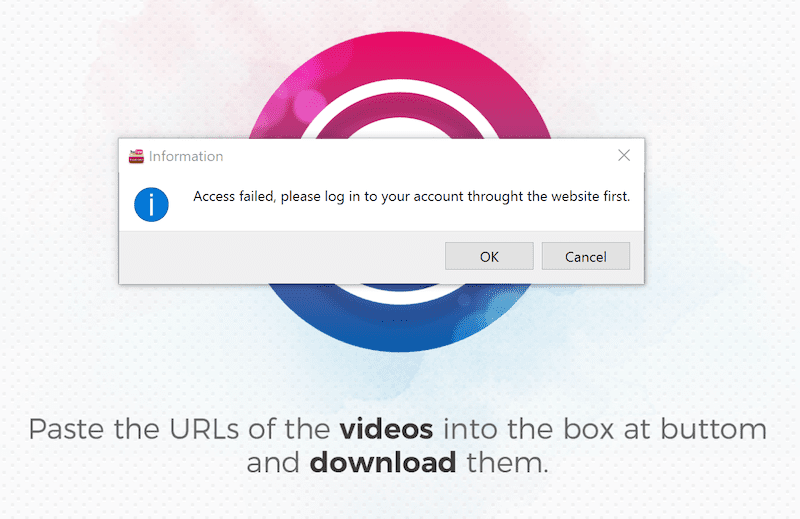Viewport: 800px width, 519px height.
Task: Click the grey footer area left of OK
Action: point(280,256)
